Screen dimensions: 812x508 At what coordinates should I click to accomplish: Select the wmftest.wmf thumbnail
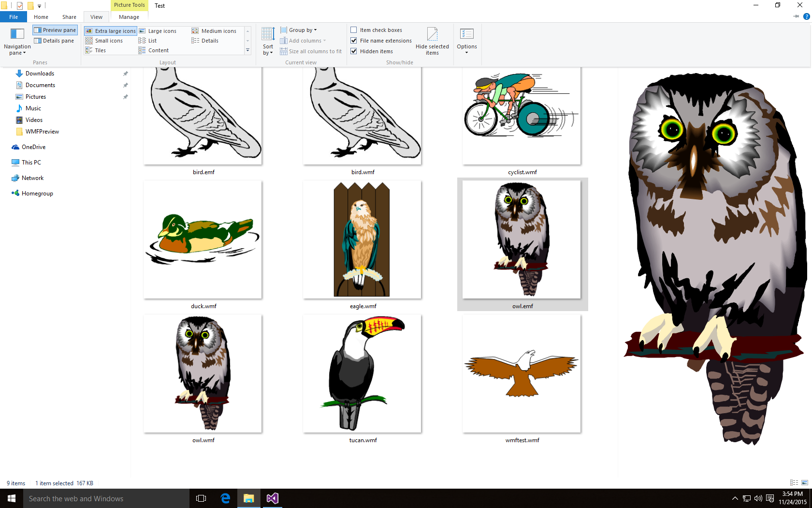coord(522,374)
